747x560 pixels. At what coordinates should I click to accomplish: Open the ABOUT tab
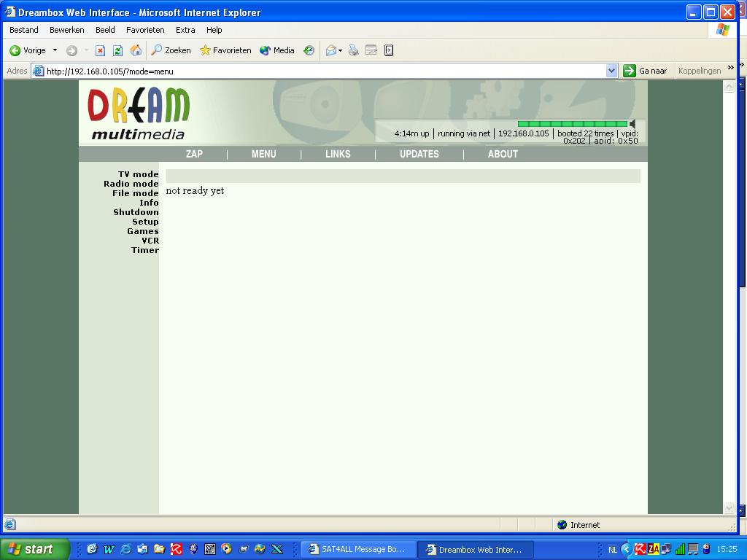(503, 155)
